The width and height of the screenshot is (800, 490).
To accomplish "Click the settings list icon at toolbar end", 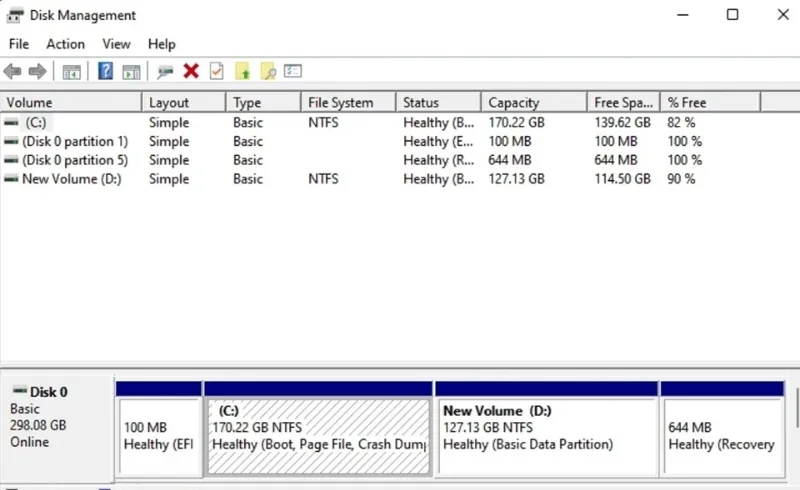I will point(293,71).
